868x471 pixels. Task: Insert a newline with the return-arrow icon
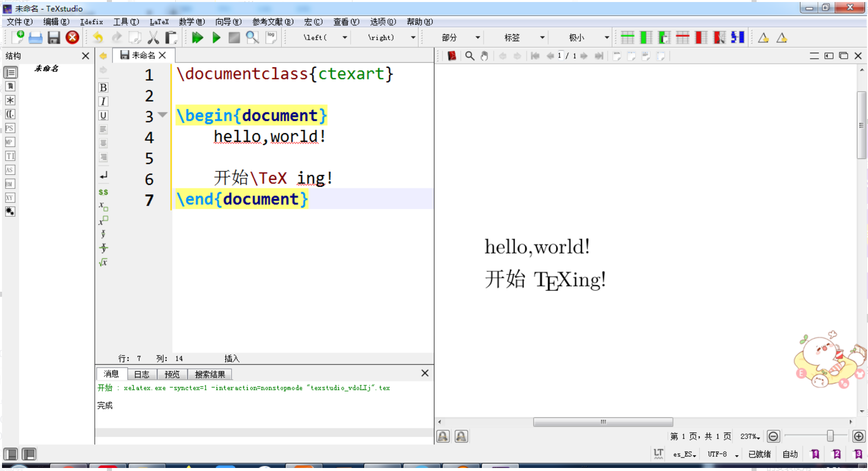(103, 175)
